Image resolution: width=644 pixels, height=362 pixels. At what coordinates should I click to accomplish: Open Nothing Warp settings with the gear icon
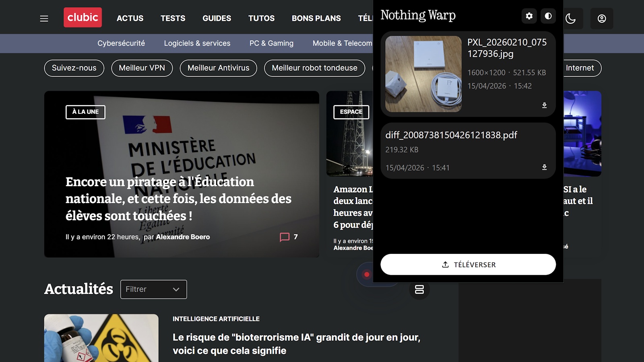[529, 16]
